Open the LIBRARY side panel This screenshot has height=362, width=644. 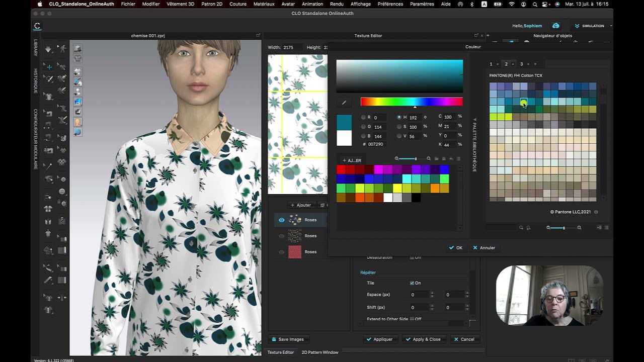[x=36, y=48]
